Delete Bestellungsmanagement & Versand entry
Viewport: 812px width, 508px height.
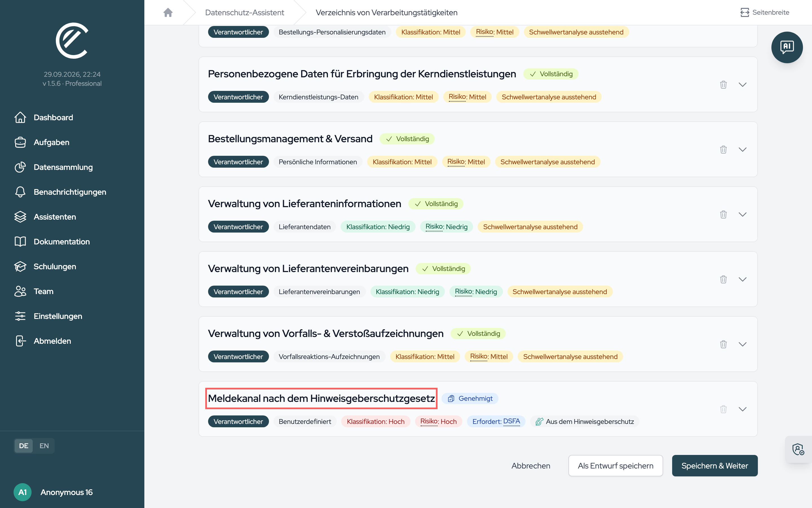[723, 149]
